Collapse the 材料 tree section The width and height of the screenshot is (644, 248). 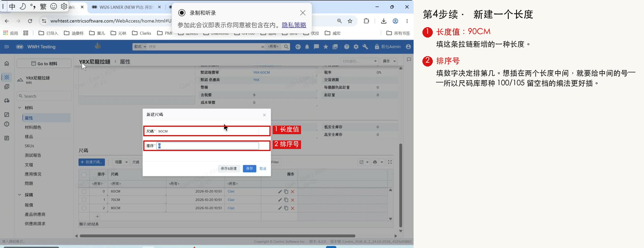coord(19,108)
